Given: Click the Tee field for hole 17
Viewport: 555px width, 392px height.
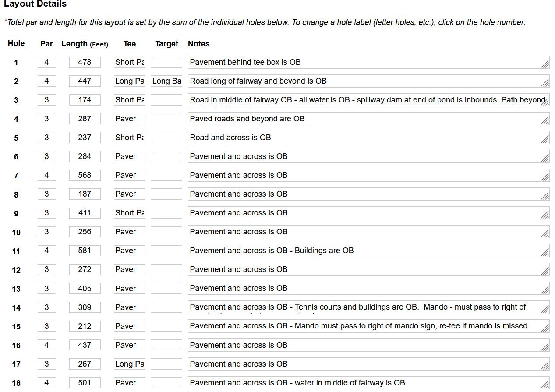Looking at the screenshot, I should coord(129,364).
